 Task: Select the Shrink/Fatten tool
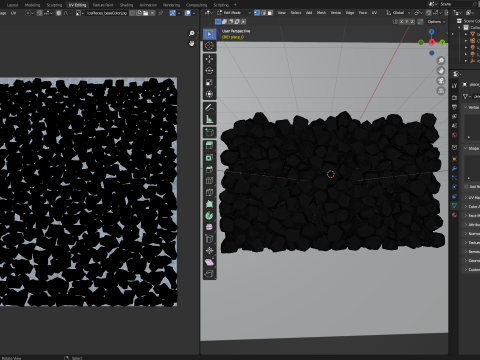coord(209,251)
